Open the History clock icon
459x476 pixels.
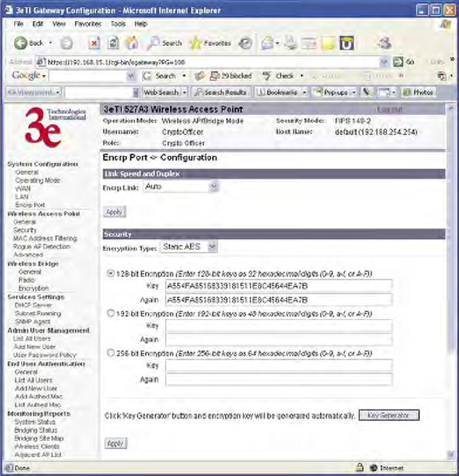(245, 43)
